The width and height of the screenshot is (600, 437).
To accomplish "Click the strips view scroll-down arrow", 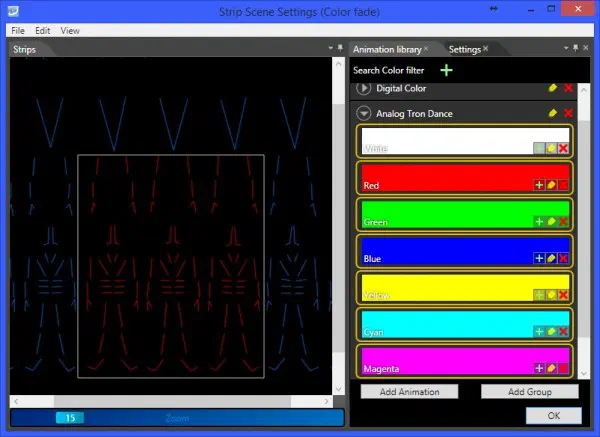I will point(338,389).
